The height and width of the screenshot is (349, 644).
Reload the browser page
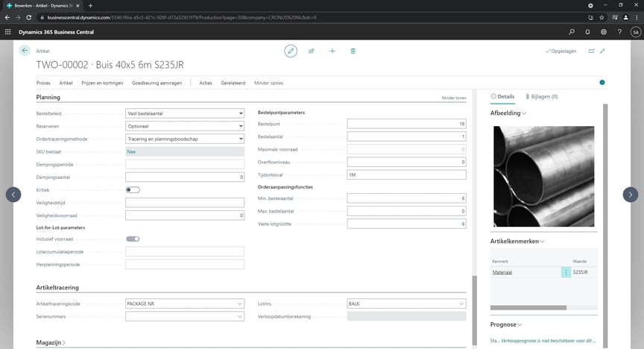pos(29,17)
